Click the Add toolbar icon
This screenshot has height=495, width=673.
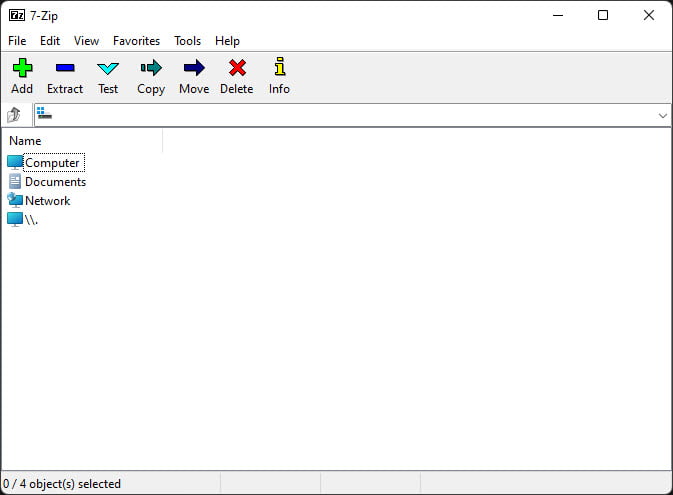tap(22, 68)
